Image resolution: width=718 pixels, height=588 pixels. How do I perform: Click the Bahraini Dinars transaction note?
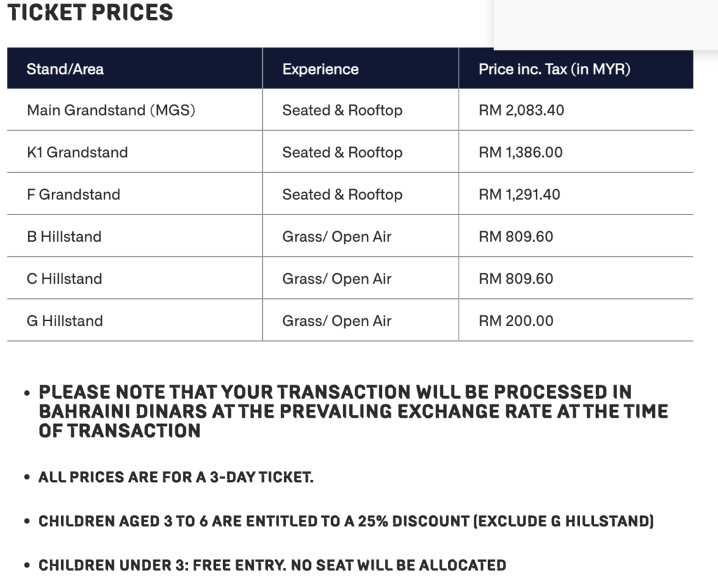(x=353, y=411)
